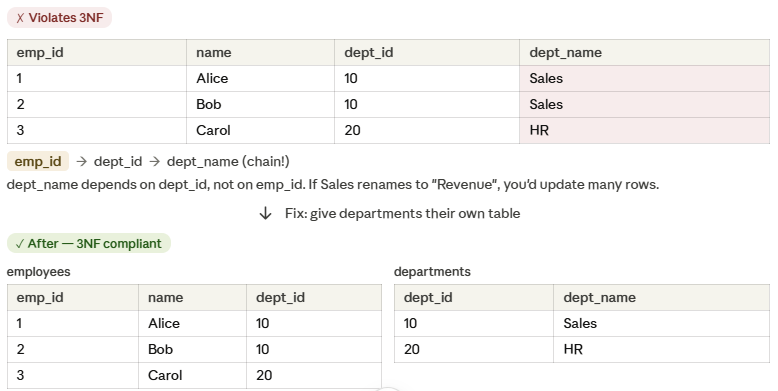778x391 pixels.
Task: Select Alice in the employees table
Action: [x=193, y=324]
